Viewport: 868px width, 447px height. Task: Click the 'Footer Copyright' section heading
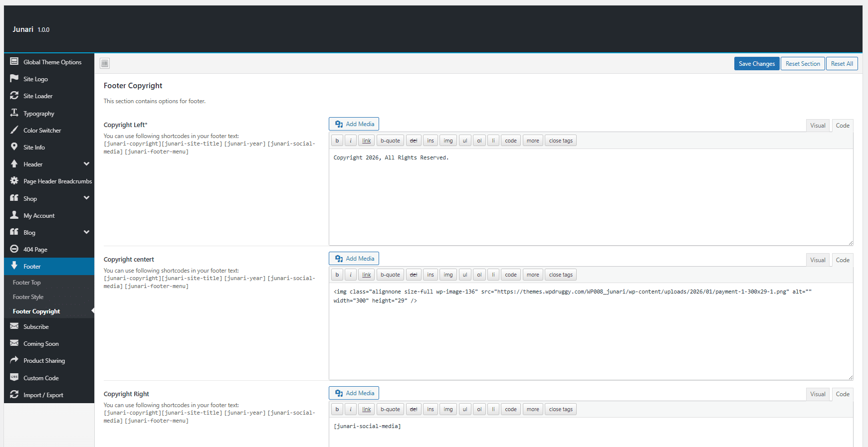(x=133, y=86)
